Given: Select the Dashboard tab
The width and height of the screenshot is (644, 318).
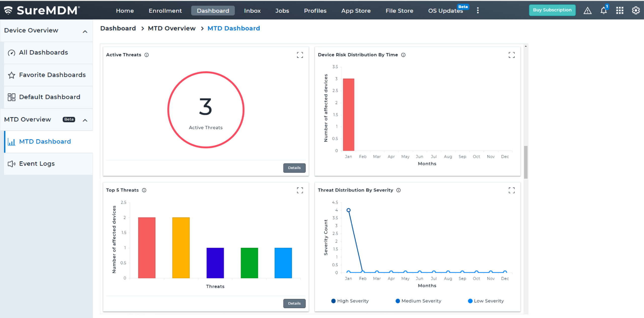Looking at the screenshot, I should click(x=213, y=11).
